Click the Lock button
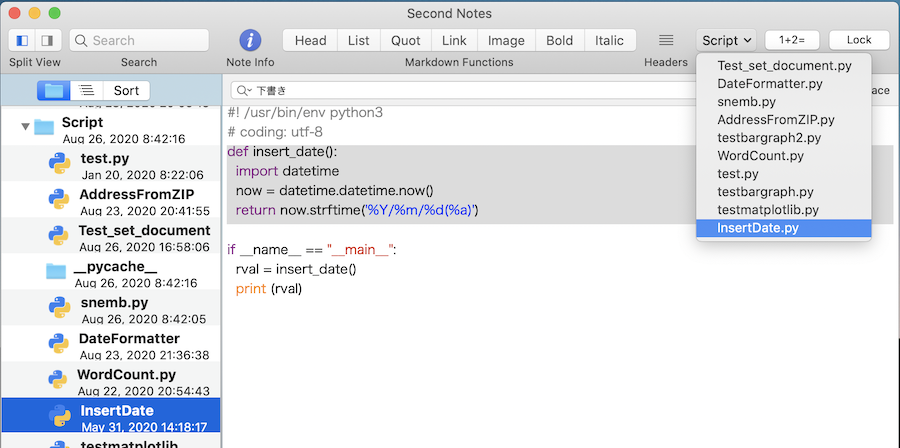The width and height of the screenshot is (900, 448). 859,40
